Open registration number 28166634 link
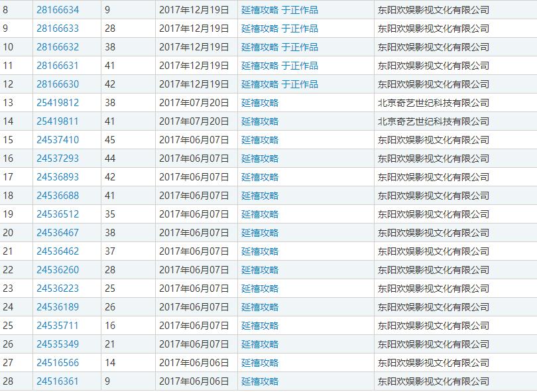The height and width of the screenshot is (392, 537). click(58, 10)
